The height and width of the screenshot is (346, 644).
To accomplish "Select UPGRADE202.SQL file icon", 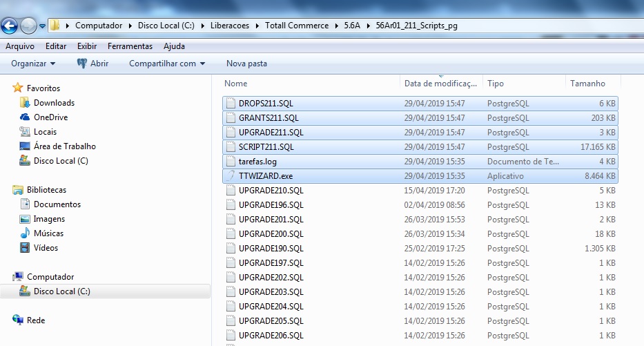I will click(x=231, y=278).
